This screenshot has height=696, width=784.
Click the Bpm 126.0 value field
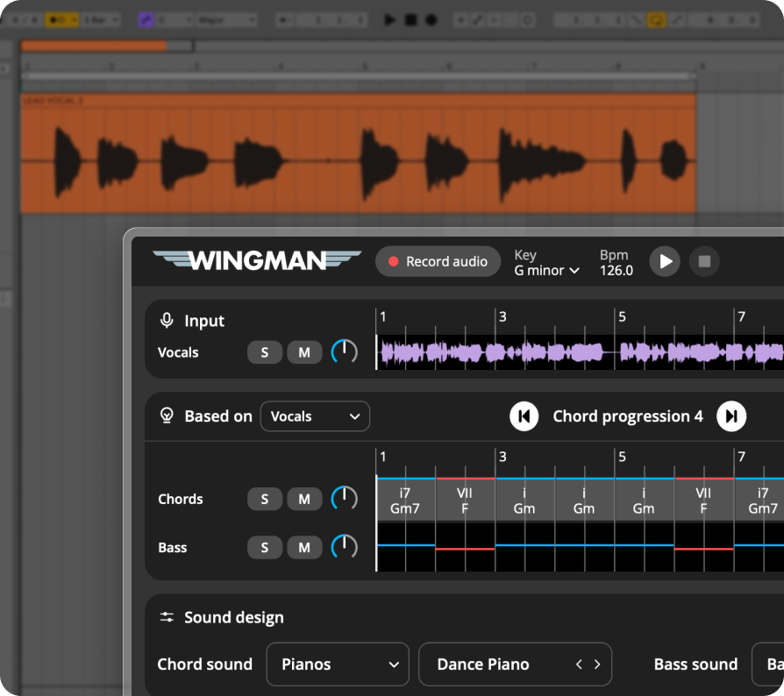pyautogui.click(x=616, y=270)
